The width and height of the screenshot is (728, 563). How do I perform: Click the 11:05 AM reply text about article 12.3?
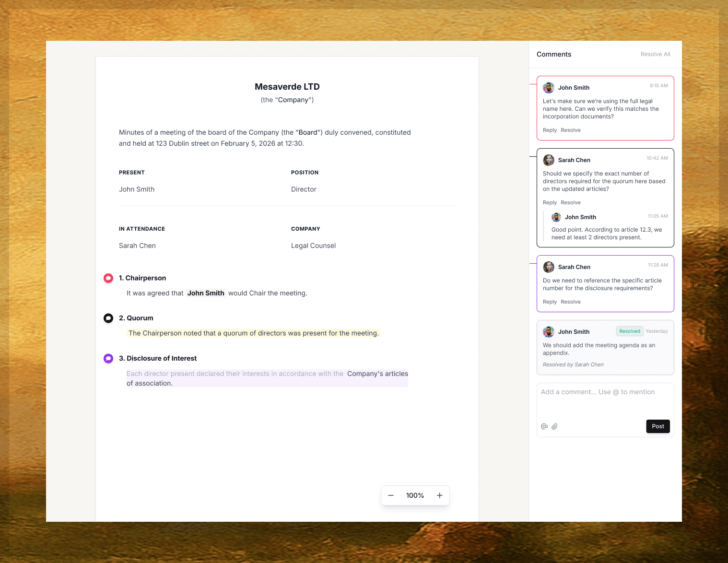[607, 234]
